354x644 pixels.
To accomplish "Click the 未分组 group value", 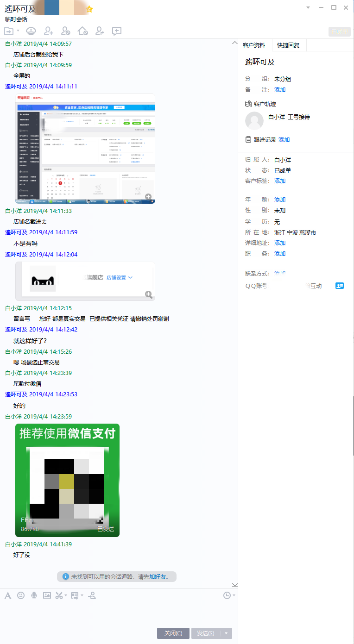I will (x=283, y=79).
